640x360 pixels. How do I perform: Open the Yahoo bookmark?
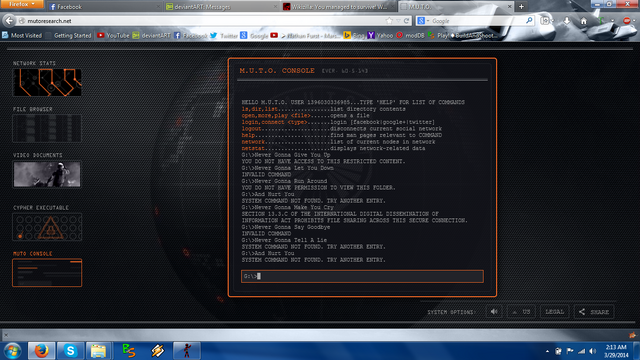(380, 36)
